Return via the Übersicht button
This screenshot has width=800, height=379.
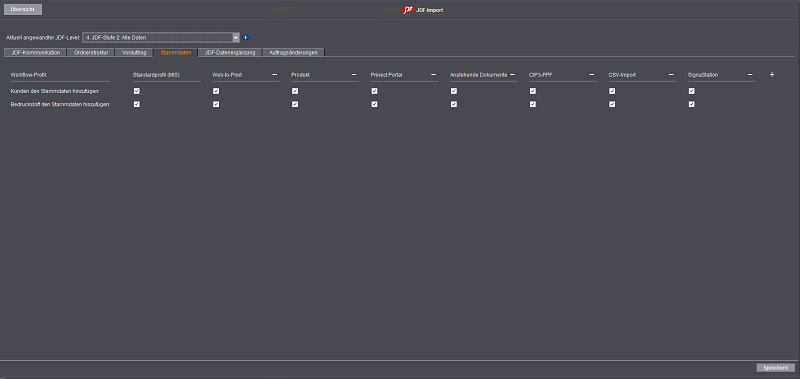pos(23,9)
